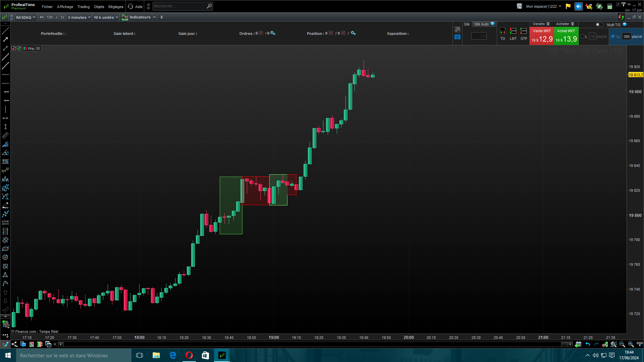Uncheck the Sg stop checkbox

tap(613, 37)
